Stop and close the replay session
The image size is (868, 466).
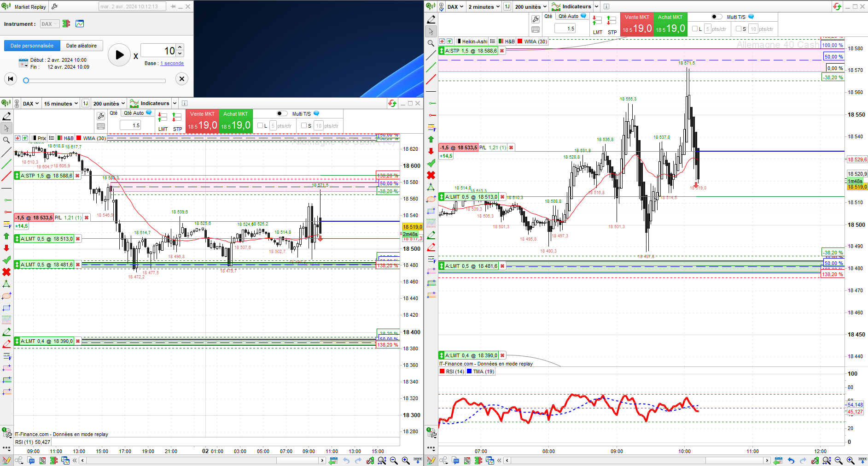pyautogui.click(x=182, y=79)
